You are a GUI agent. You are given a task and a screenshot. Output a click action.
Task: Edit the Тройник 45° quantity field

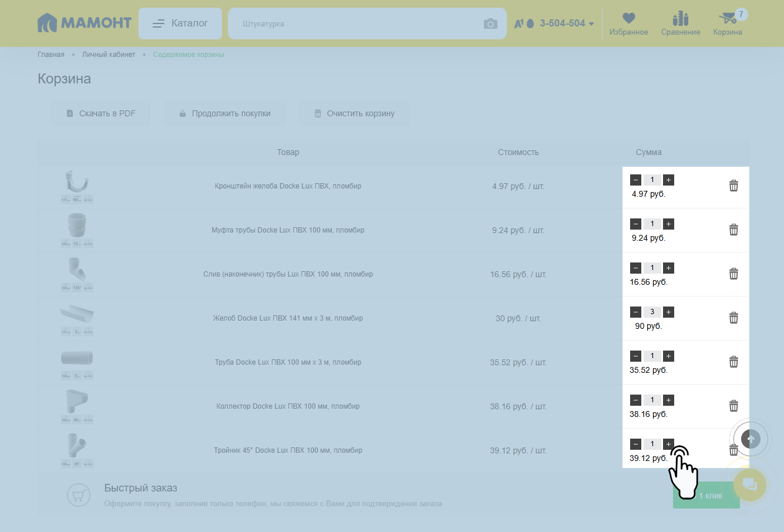(x=652, y=445)
